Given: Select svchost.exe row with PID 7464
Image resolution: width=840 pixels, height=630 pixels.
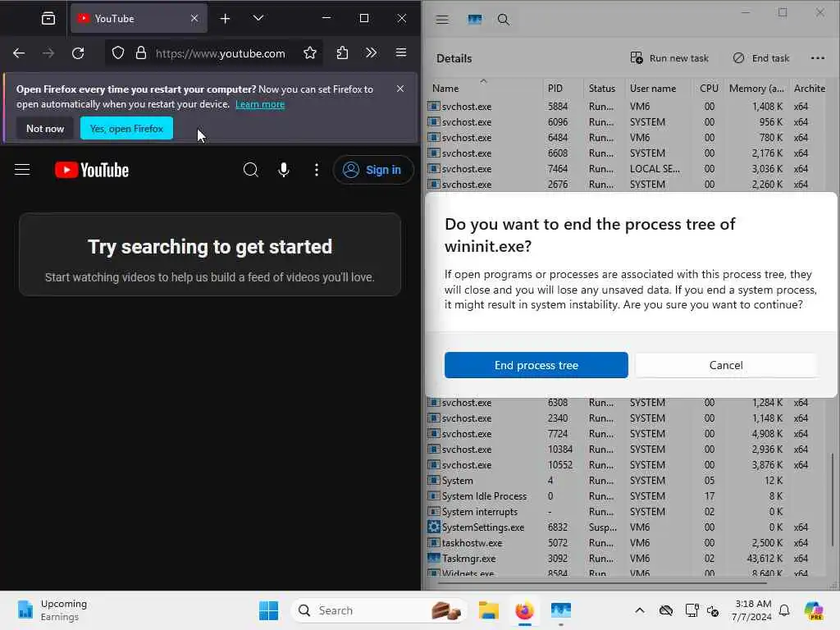Looking at the screenshot, I should pos(627,169).
